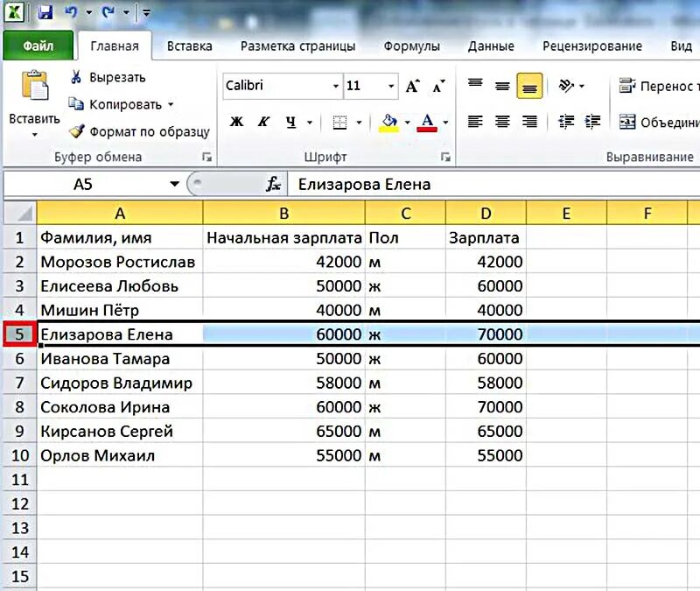Open Шрифт group dialog launcher

pos(445,157)
